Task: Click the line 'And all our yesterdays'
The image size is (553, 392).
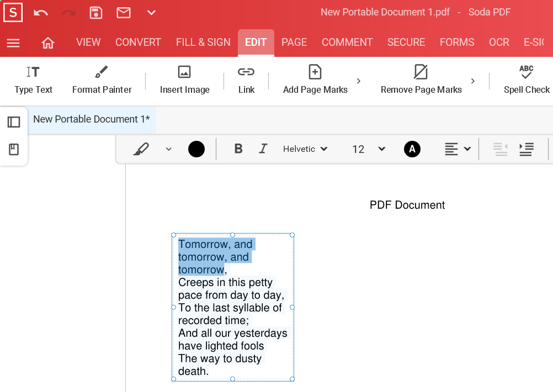Action: click(233, 333)
